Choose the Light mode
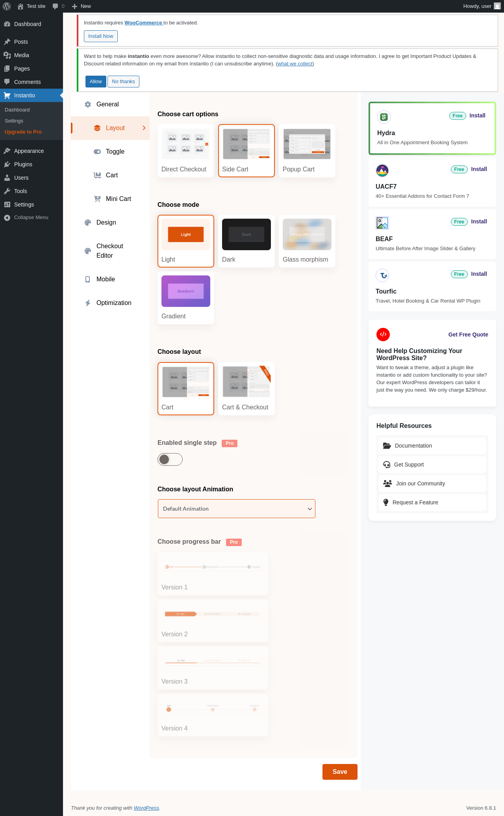 [186, 241]
